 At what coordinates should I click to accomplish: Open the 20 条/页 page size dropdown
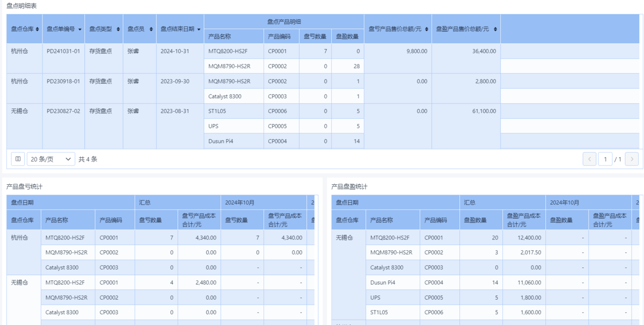51,159
